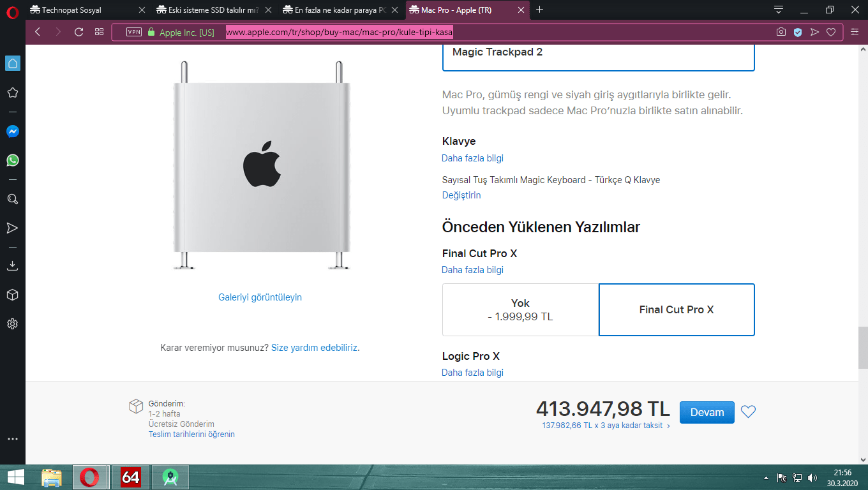This screenshot has height=490, width=868.
Task: Choose Yok to remove Final Cut Pro X
Action: coord(520,309)
